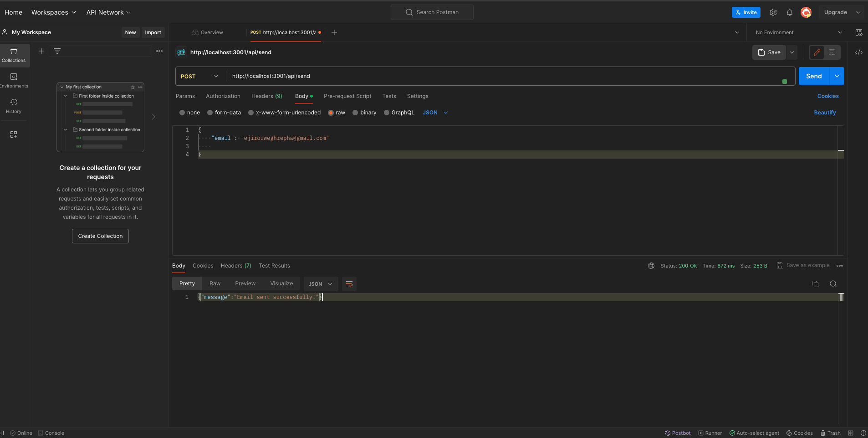Open response more options ellipsis

click(x=840, y=266)
